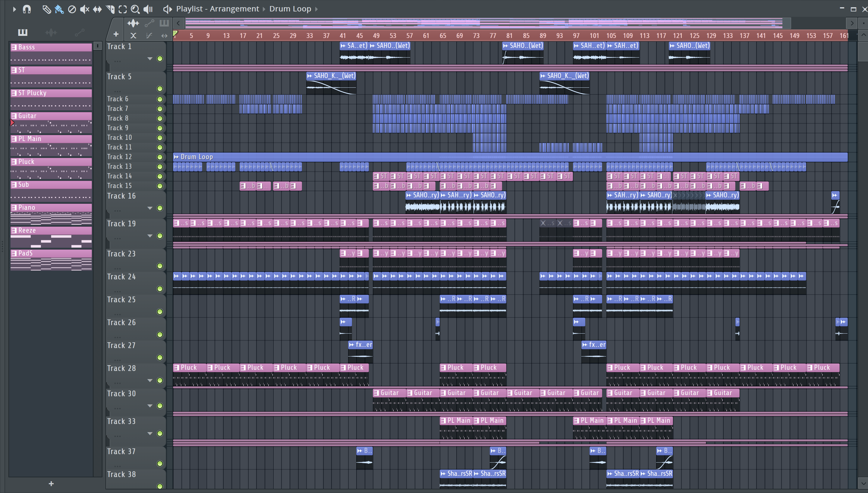Select the Reeze pattern in picker
The image size is (868, 493).
point(51,237)
